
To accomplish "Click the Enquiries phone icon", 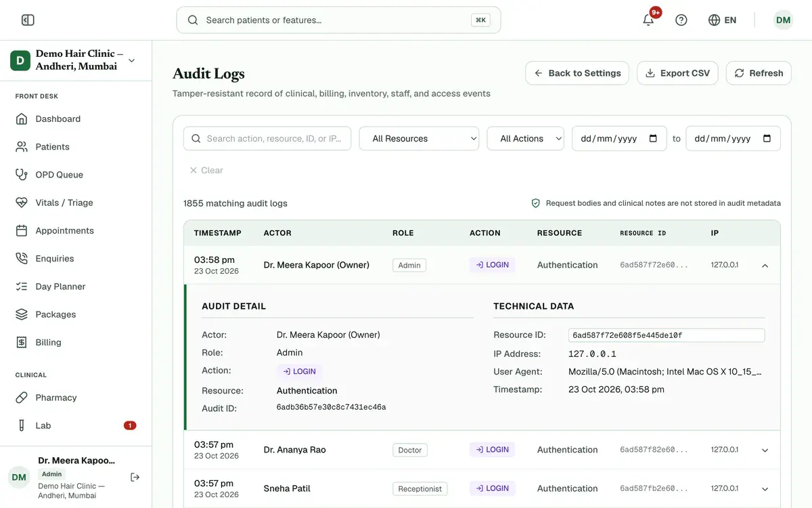I will (22, 259).
